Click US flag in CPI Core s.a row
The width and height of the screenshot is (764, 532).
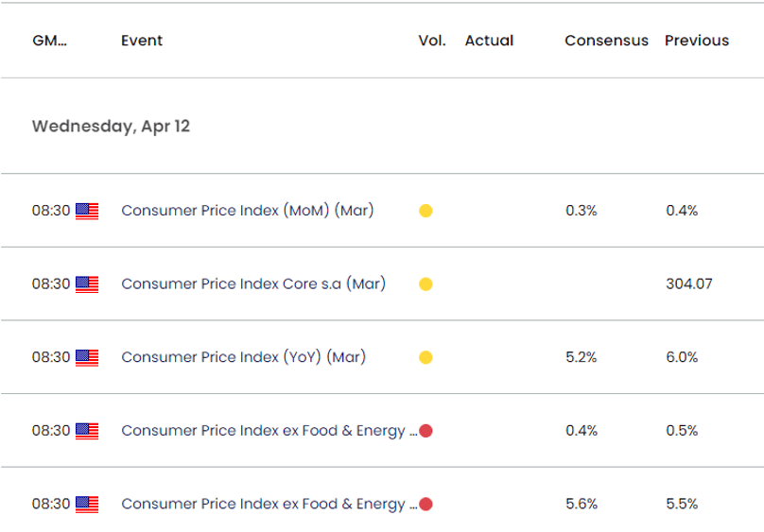(87, 283)
